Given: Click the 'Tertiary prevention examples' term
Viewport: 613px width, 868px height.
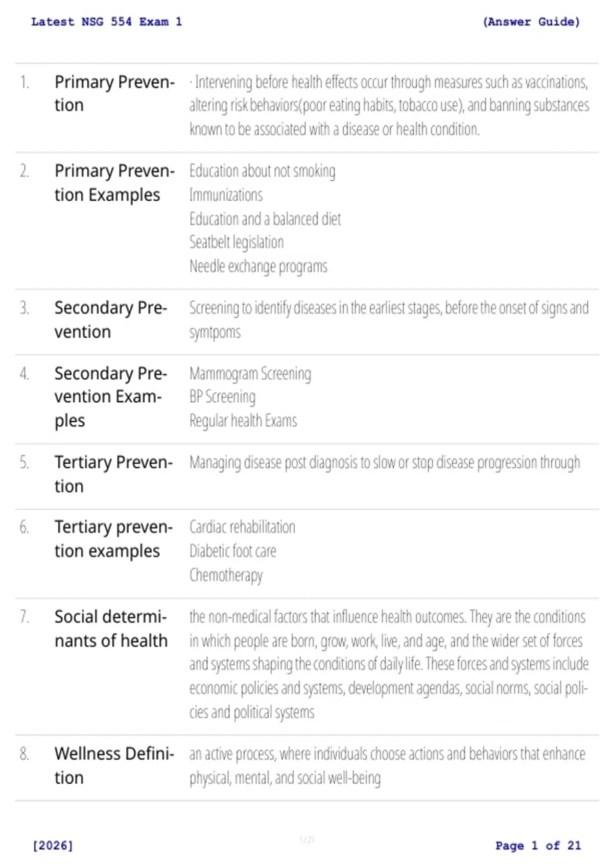Looking at the screenshot, I should point(114,539).
